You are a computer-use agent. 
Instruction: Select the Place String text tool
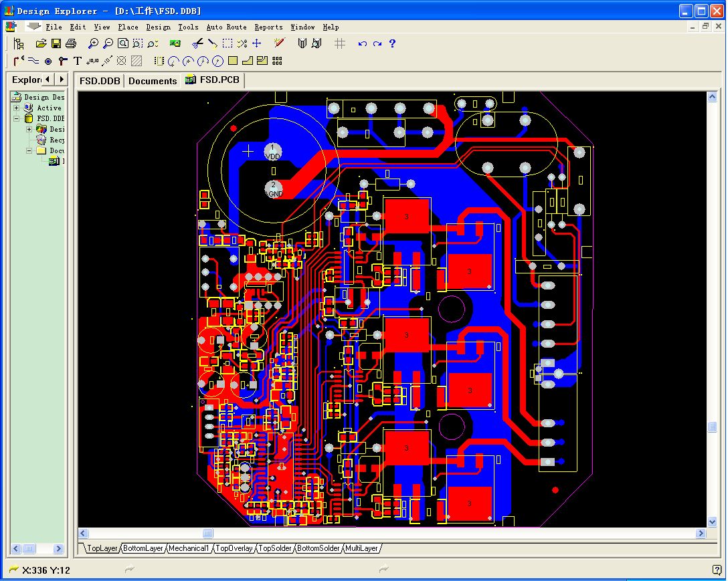coord(77,61)
